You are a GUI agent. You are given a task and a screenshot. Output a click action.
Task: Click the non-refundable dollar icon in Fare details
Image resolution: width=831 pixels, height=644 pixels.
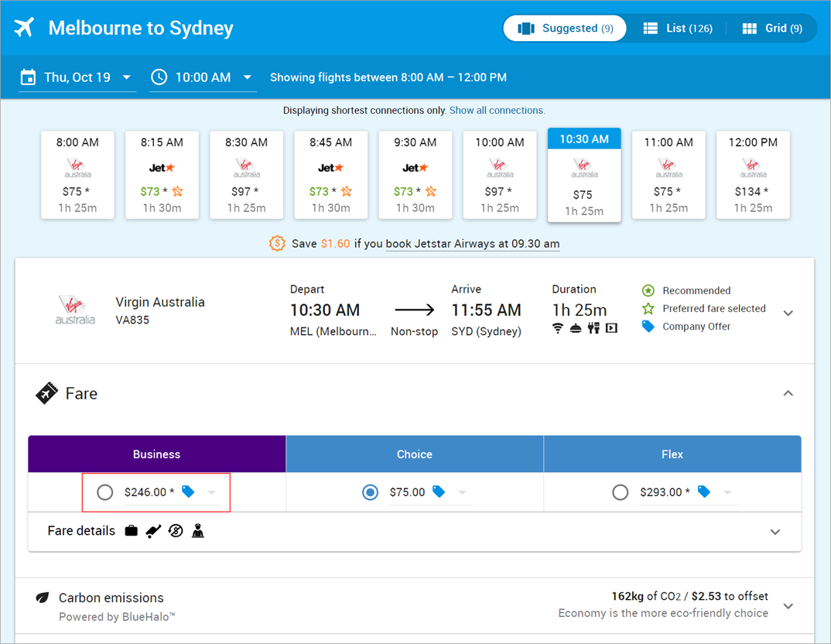coord(176,530)
